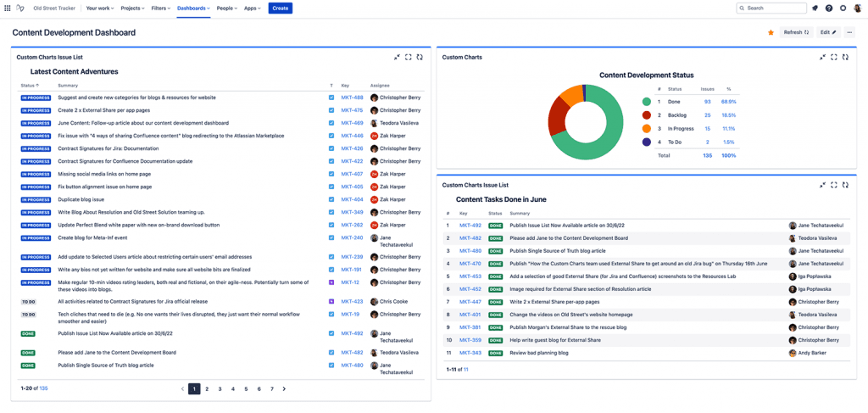Click the Search input field

coord(771,8)
